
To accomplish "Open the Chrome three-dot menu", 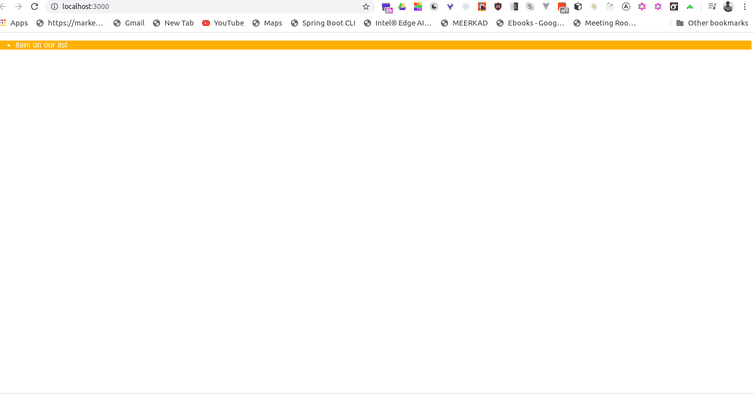I will coord(744,7).
